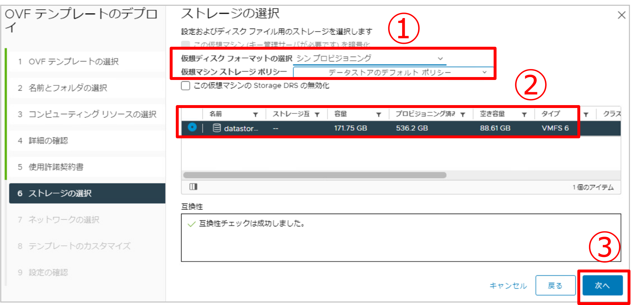The image size is (644, 305).
Task: Enable Storage DRS の無効化 checkbox
Action: pyautogui.click(x=185, y=86)
